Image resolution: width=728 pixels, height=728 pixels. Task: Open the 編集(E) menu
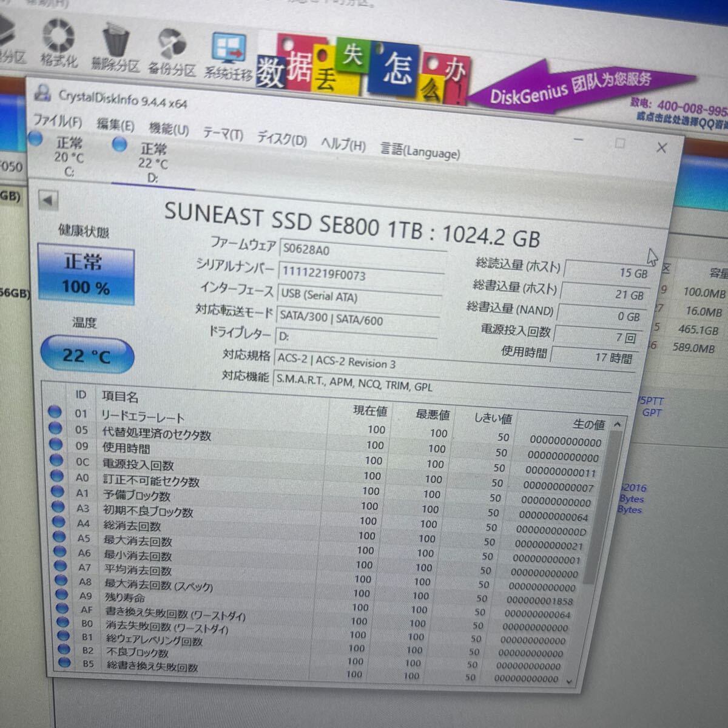[x=115, y=125]
